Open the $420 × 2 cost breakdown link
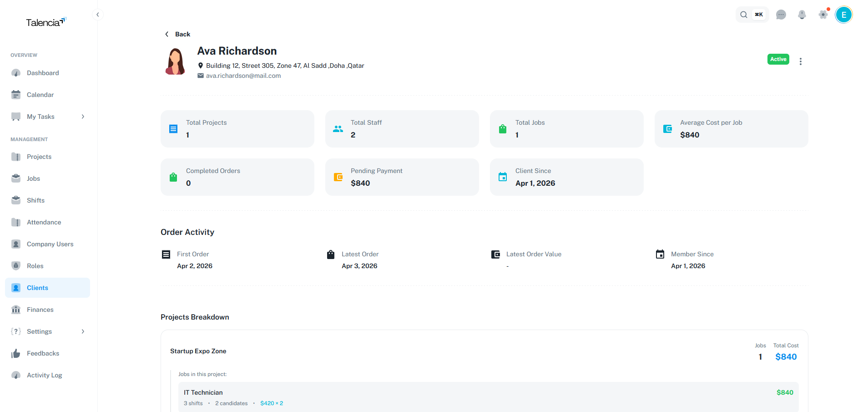Screen dimensions: 868x412 [x=272, y=403]
